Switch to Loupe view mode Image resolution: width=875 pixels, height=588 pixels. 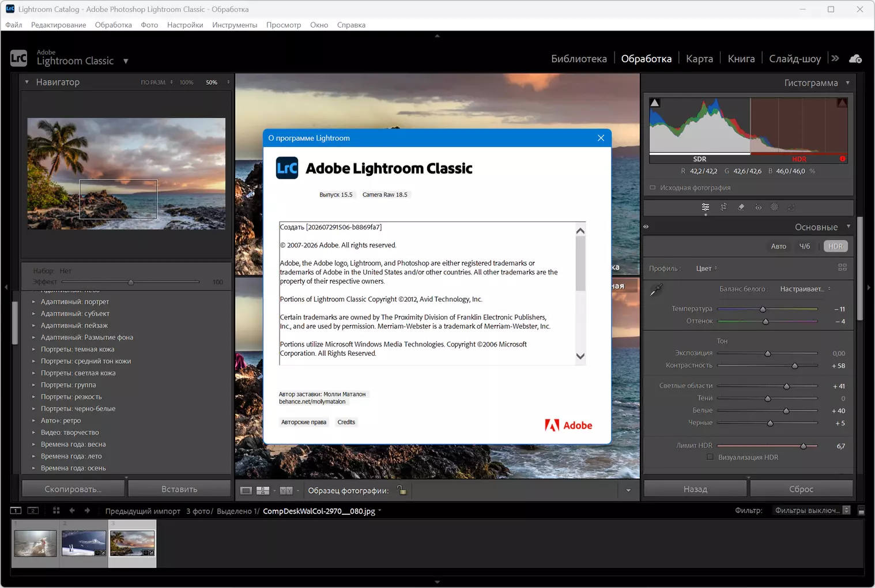point(246,491)
